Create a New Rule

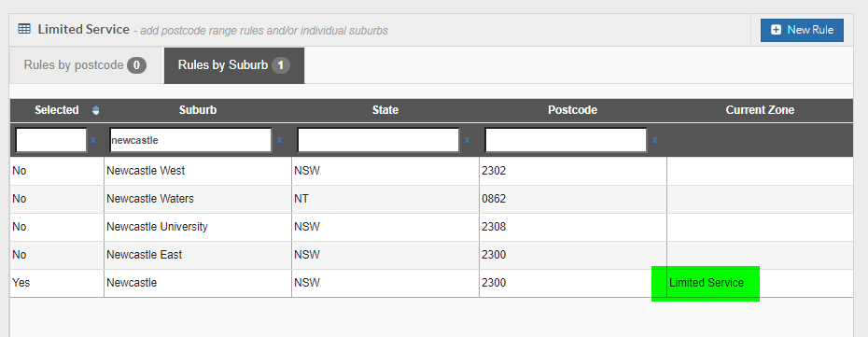coord(802,30)
